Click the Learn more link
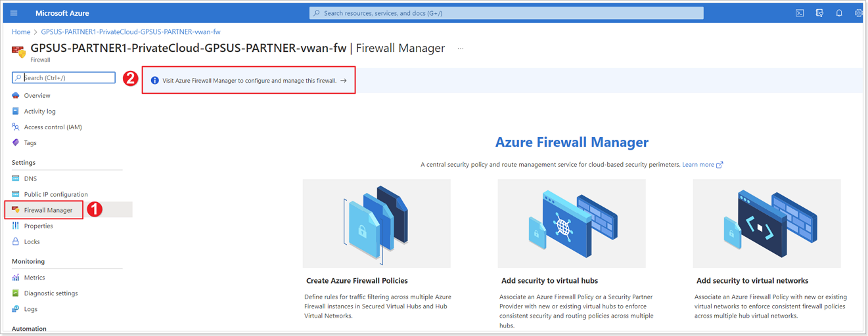The width and height of the screenshot is (868, 336). (698, 165)
